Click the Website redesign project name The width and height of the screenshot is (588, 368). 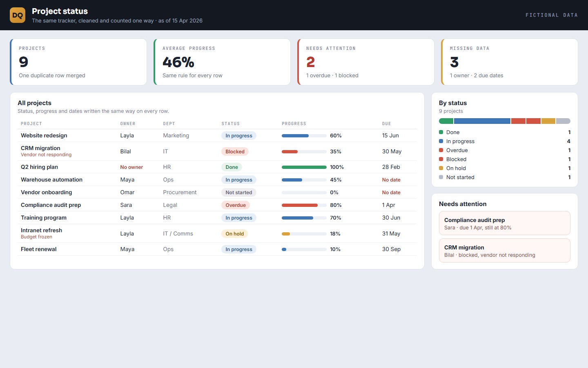(44, 136)
